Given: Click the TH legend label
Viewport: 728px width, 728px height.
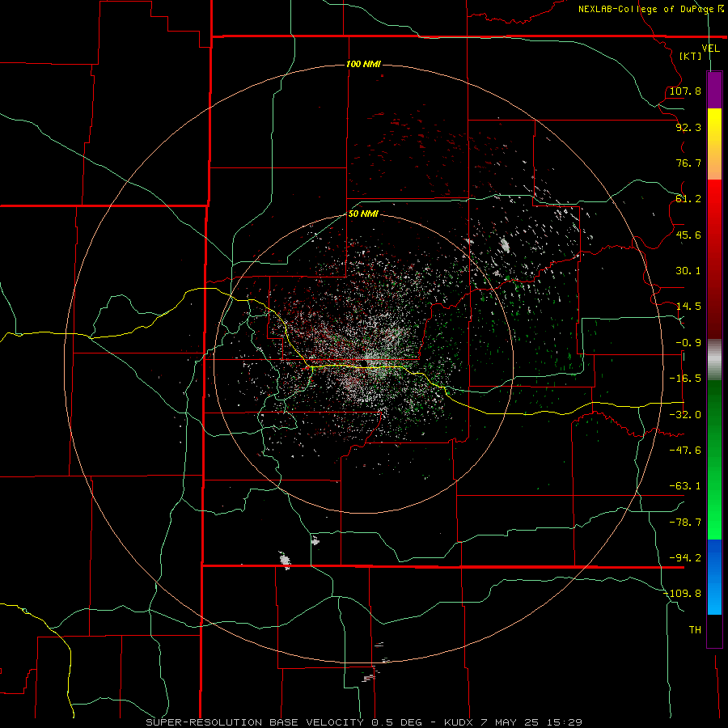Looking at the screenshot, I should point(695,630).
